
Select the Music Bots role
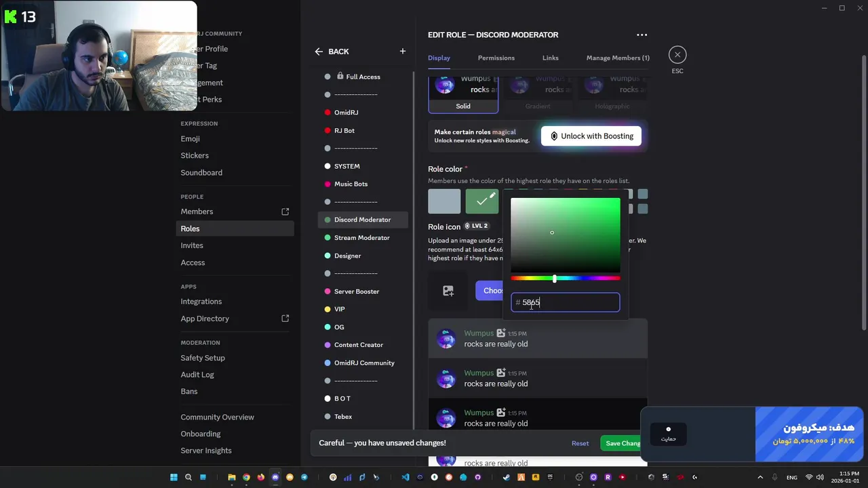point(363,184)
